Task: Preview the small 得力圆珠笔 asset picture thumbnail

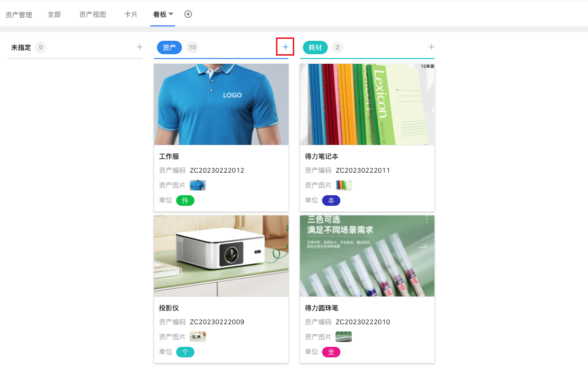Action: click(x=344, y=337)
